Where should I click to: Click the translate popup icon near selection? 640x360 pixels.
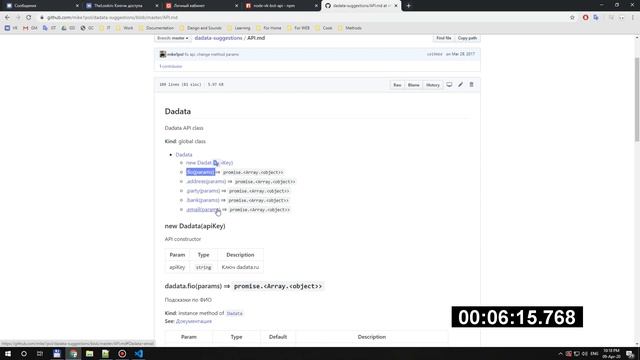pos(216,163)
